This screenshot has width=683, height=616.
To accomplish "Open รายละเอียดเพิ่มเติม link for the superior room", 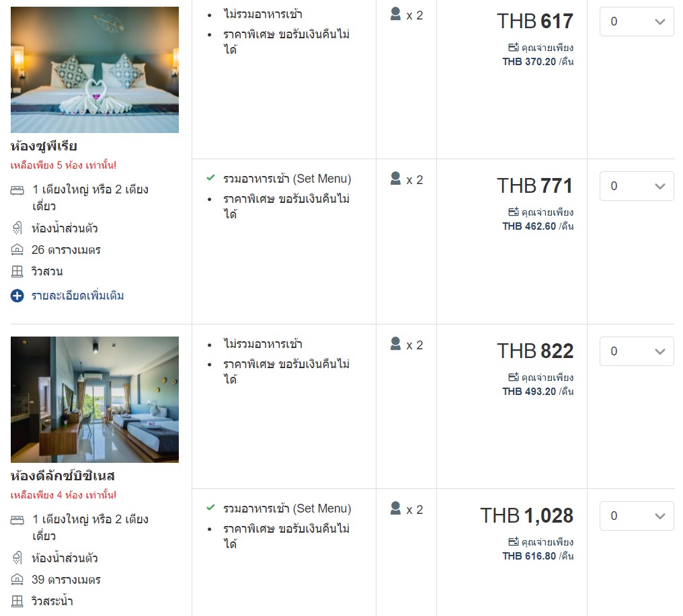I will tap(78, 296).
